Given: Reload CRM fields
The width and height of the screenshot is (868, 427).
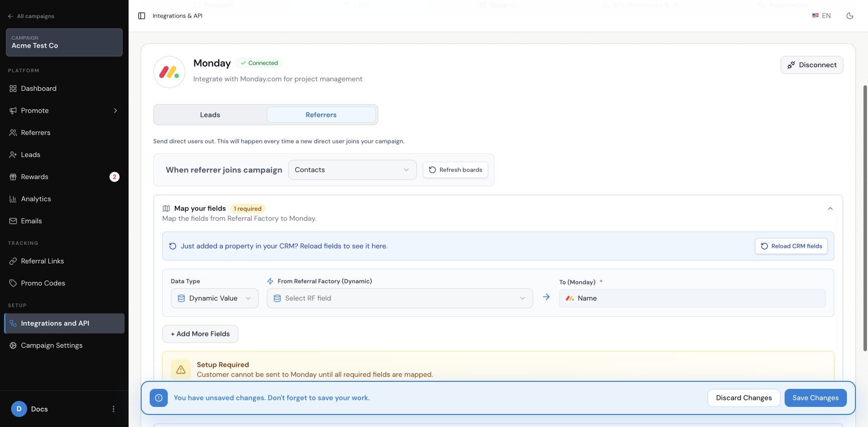Looking at the screenshot, I should (x=791, y=246).
